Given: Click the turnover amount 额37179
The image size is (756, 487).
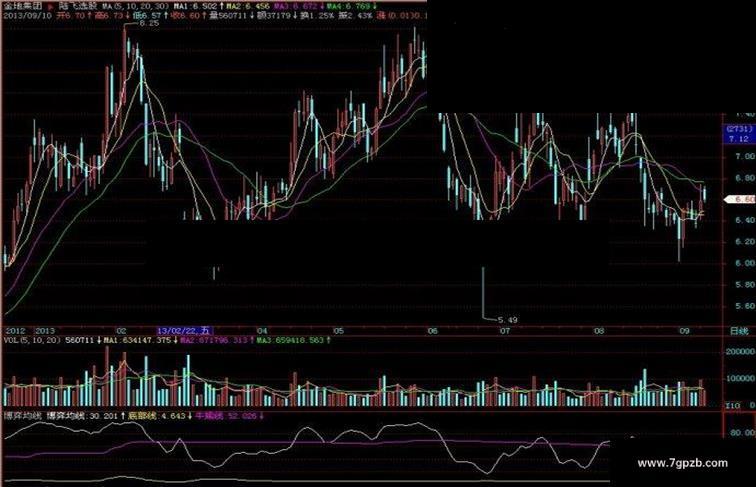Looking at the screenshot, I should pyautogui.click(x=273, y=16).
